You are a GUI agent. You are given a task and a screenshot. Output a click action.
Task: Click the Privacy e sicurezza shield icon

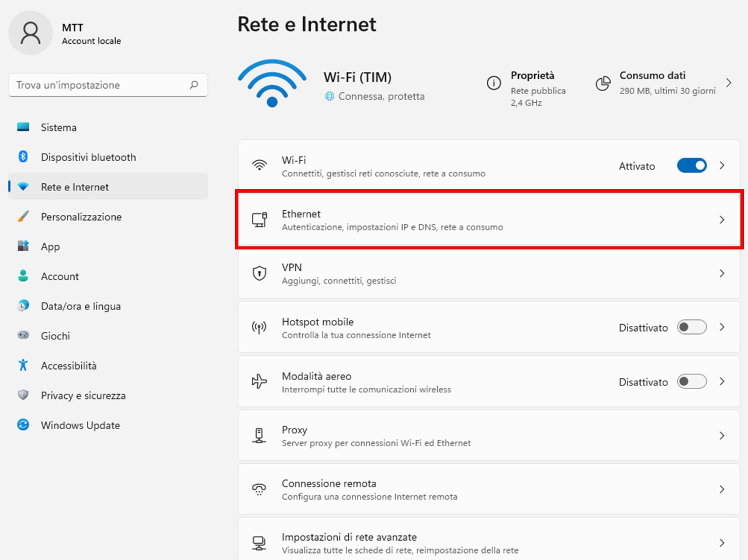pos(23,395)
